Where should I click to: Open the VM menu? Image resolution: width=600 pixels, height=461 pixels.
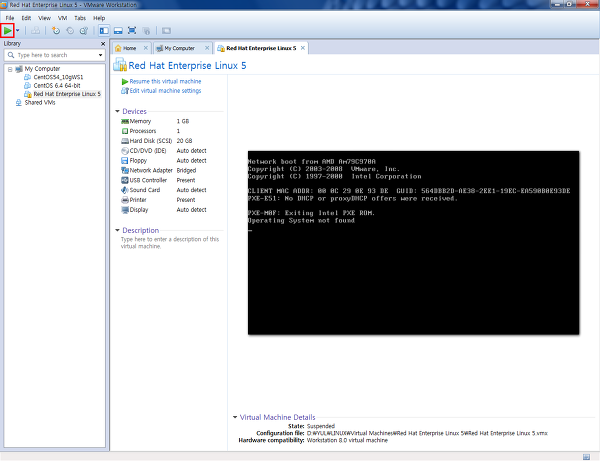62,18
